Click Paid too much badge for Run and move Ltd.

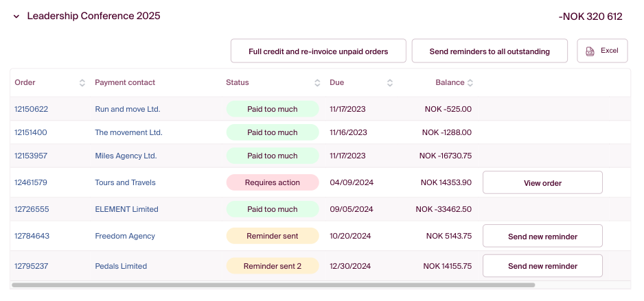point(273,109)
